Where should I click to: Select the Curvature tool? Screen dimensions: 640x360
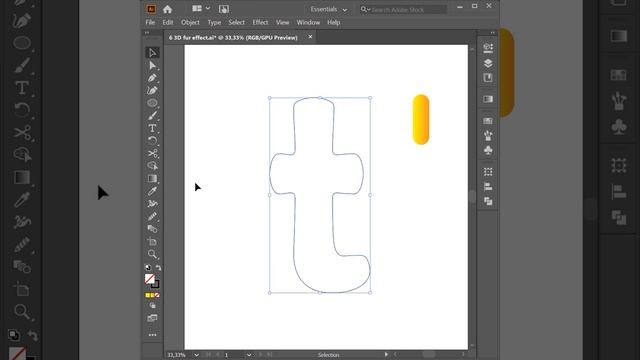152,91
